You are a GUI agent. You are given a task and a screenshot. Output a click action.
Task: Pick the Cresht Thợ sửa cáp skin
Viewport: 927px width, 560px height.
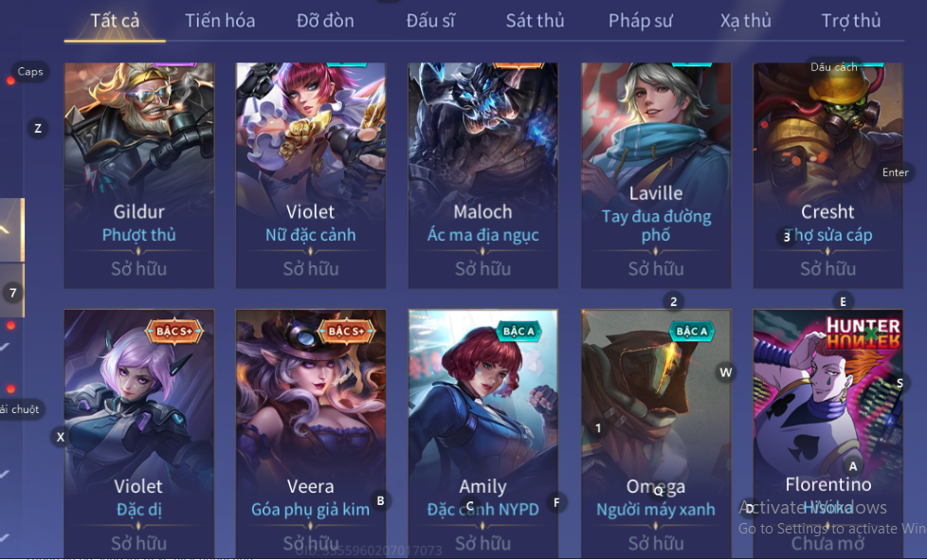(827, 175)
